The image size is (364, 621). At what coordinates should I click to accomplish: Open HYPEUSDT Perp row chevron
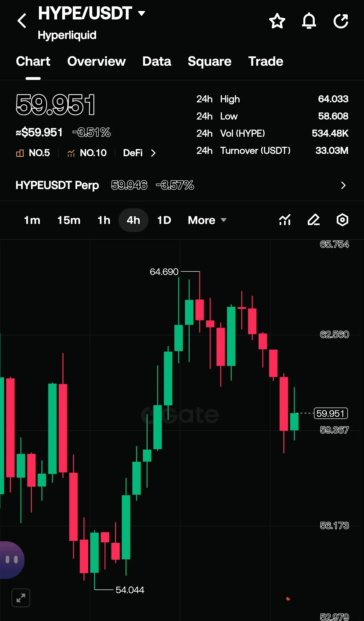point(343,185)
